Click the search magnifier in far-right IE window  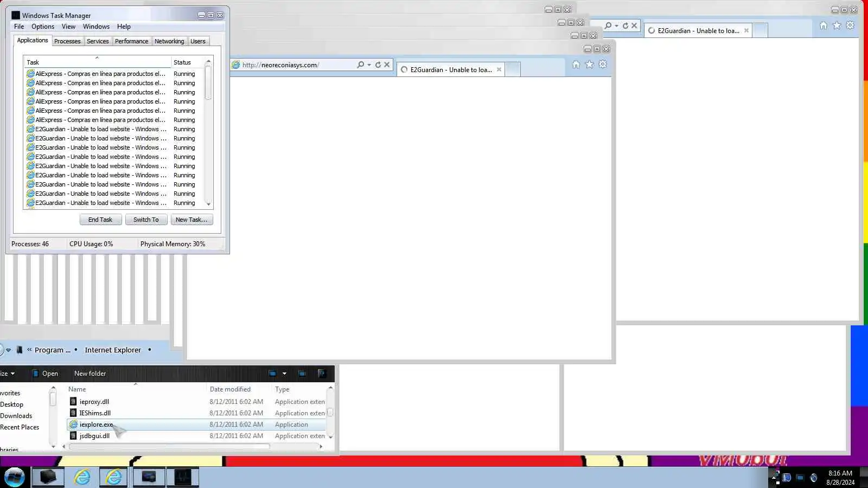click(608, 25)
